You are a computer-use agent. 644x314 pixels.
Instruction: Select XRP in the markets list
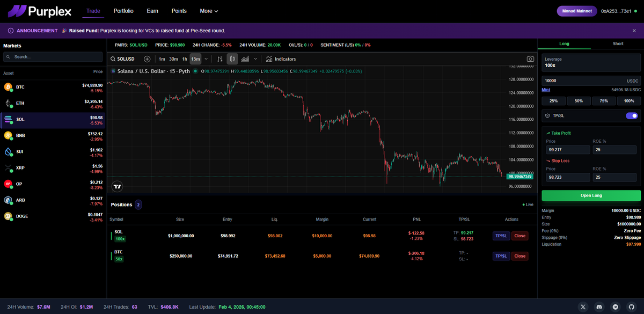point(53,167)
